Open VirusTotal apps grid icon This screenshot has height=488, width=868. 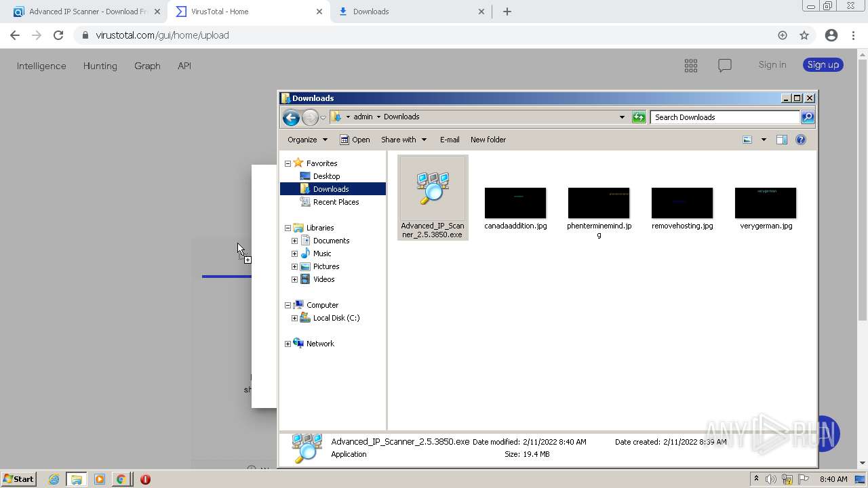coord(691,65)
